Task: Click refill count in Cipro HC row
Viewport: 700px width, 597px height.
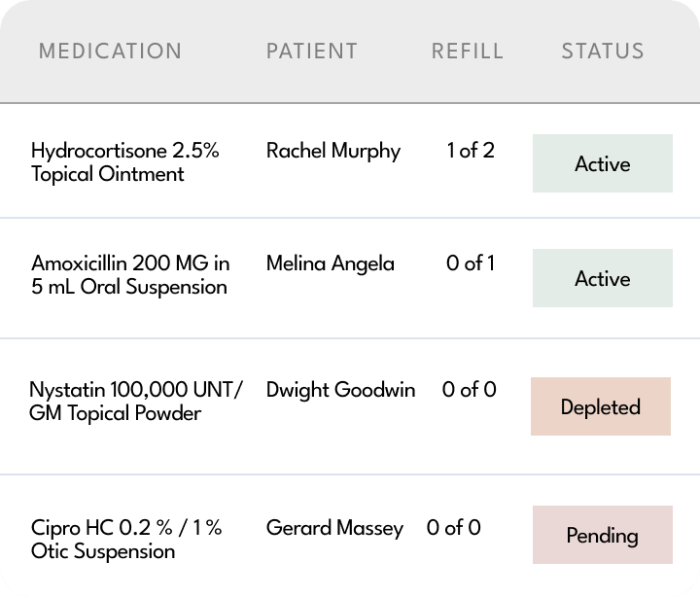Action: point(453,528)
